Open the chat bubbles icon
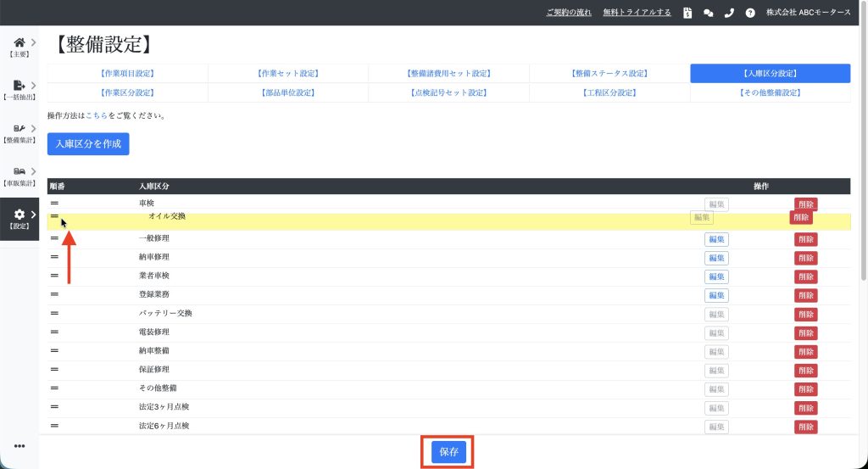 709,13
